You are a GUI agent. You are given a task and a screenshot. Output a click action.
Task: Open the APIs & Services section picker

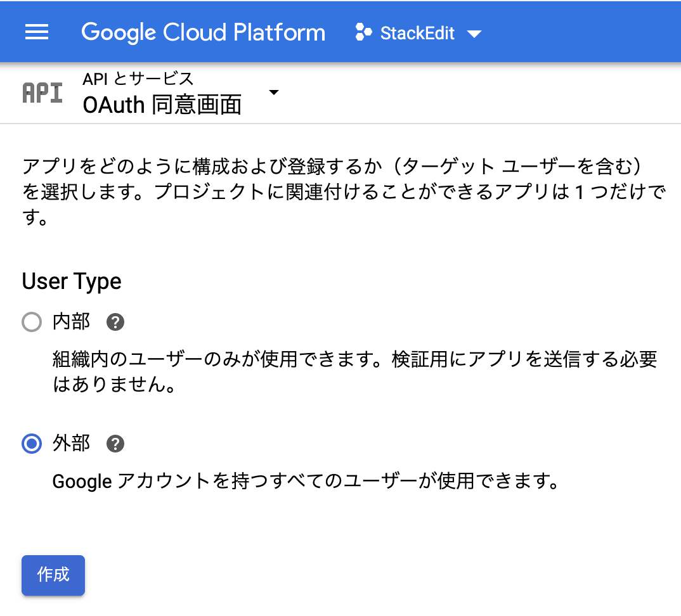[273, 92]
